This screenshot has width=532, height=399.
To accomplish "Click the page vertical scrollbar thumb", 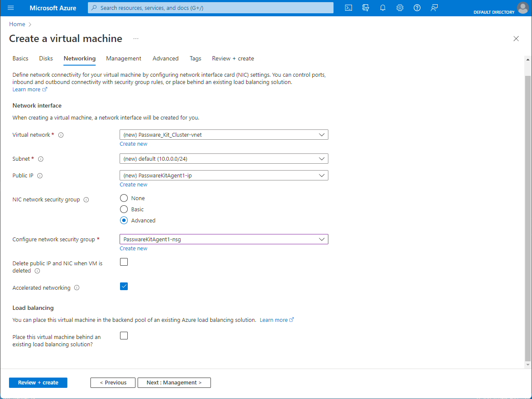I will [x=527, y=218].
